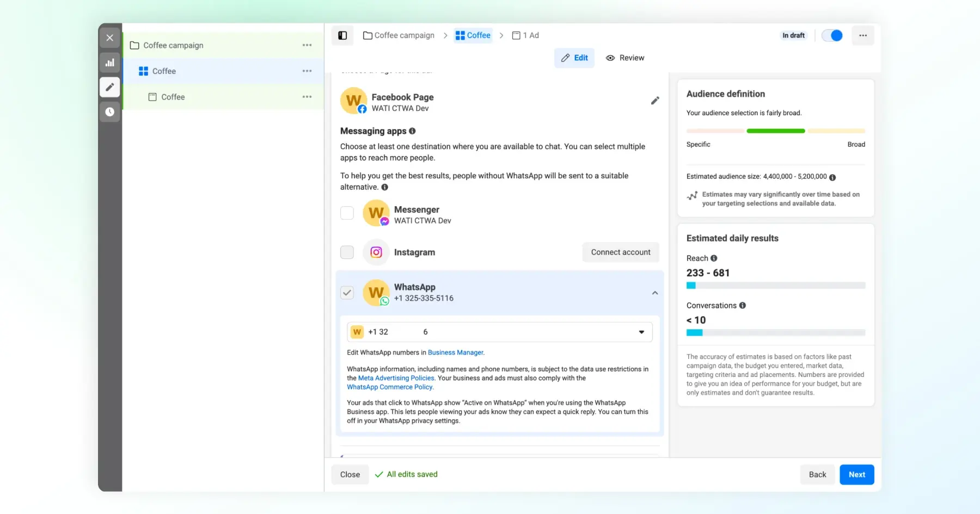Switch to the Edit tab
The height and width of the screenshot is (514, 980).
(x=574, y=58)
